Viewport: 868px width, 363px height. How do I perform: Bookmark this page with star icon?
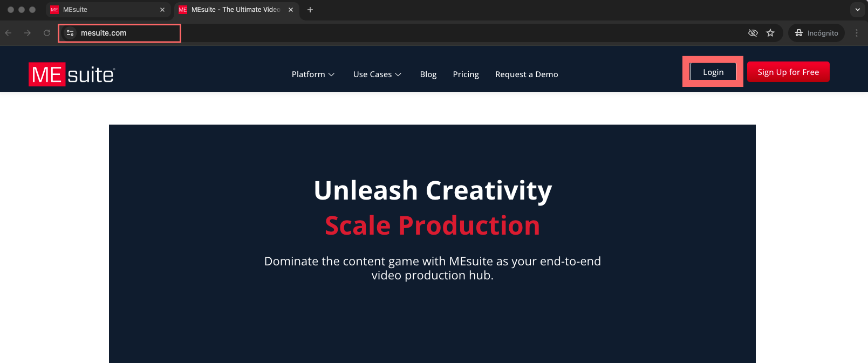click(770, 33)
